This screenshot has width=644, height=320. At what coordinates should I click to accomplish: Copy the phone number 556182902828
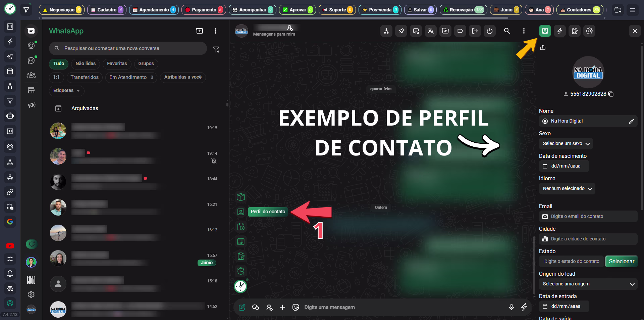coord(611,94)
